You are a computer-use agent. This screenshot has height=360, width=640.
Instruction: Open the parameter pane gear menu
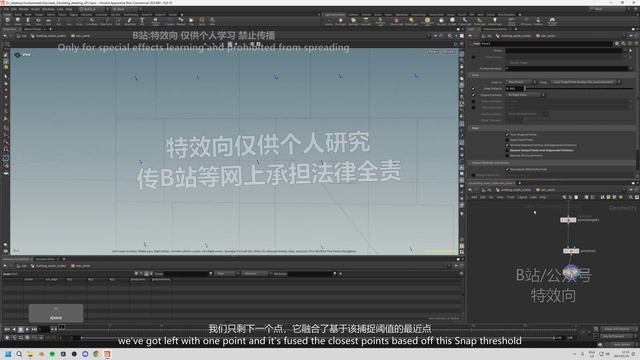[617, 43]
